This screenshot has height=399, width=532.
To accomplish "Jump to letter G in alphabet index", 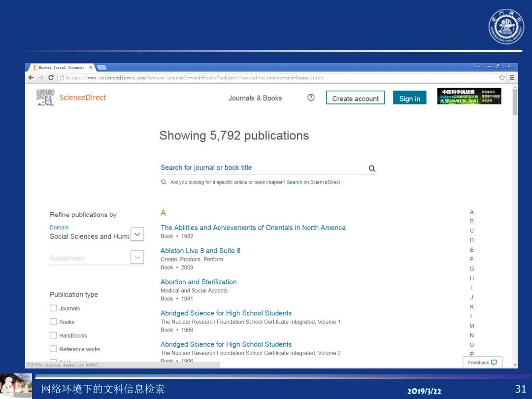I will click(x=471, y=269).
